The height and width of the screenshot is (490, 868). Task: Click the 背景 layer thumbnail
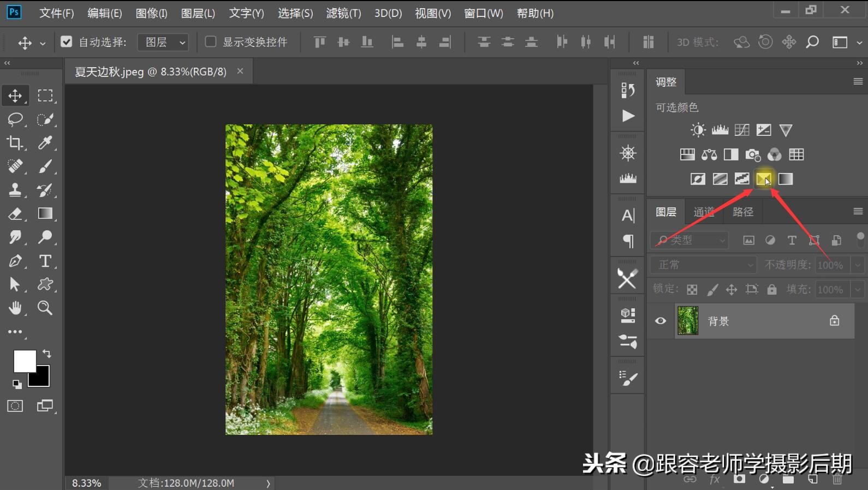[688, 321]
